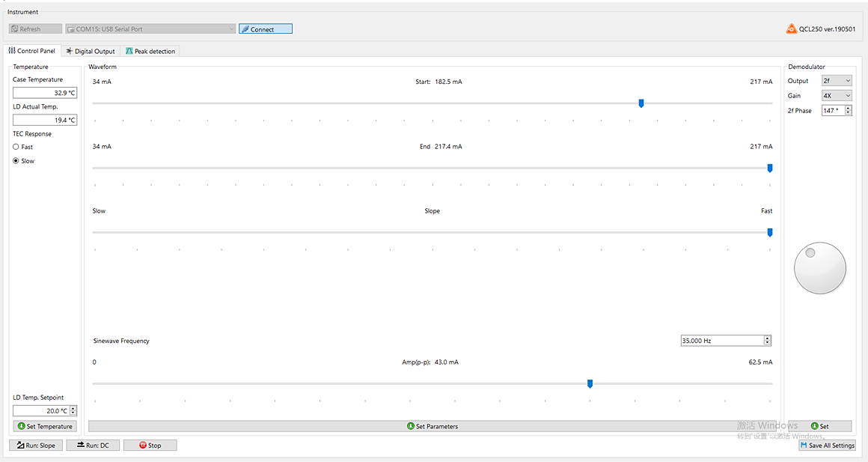Click the Sinewave Frequency input field

pyautogui.click(x=721, y=341)
